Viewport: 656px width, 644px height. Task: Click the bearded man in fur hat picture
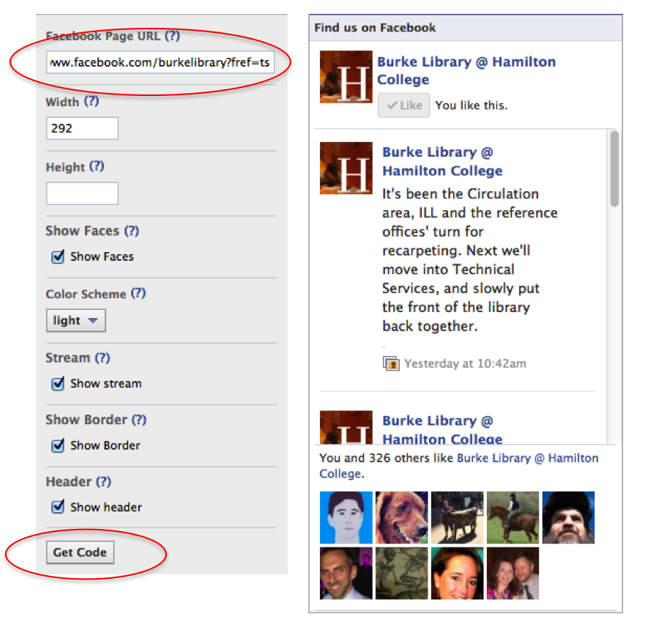point(569,517)
